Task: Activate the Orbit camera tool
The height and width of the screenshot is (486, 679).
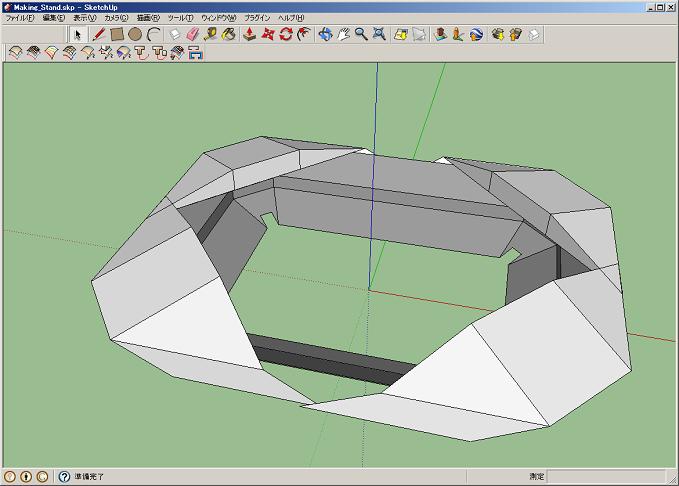Action: tap(325, 34)
